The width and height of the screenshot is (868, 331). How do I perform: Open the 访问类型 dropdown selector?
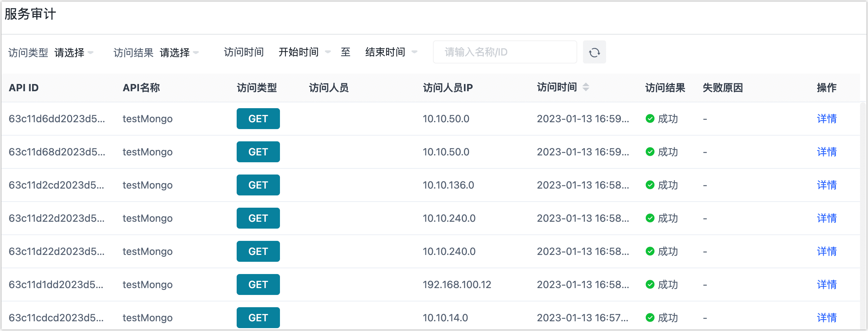(x=74, y=53)
